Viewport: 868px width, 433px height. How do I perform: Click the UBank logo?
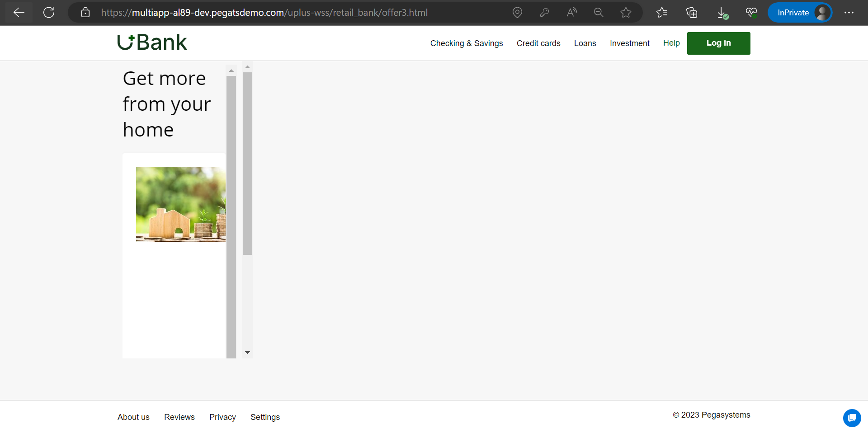point(152,42)
